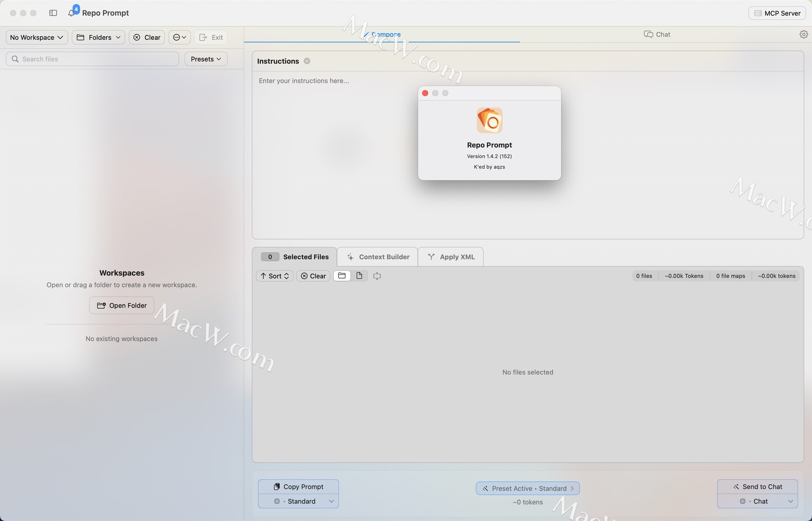Select the Apply XML tab
The image size is (812, 521).
point(451,257)
